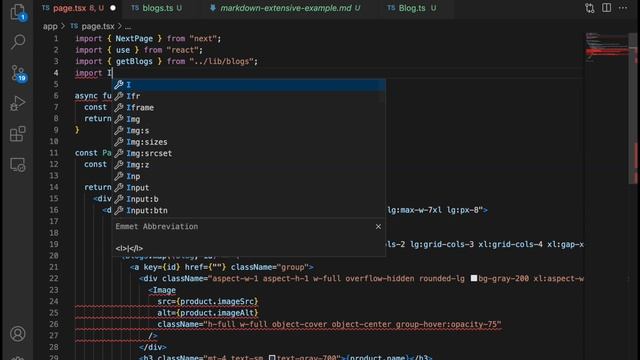The image size is (640, 360).
Task: Click the 'Image' tag on line 23
Action: click(164, 290)
